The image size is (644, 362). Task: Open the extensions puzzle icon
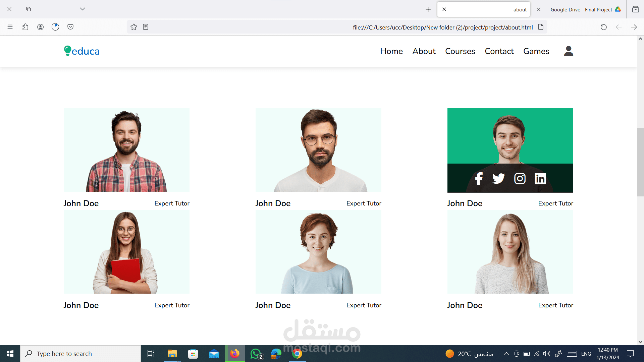point(25,27)
